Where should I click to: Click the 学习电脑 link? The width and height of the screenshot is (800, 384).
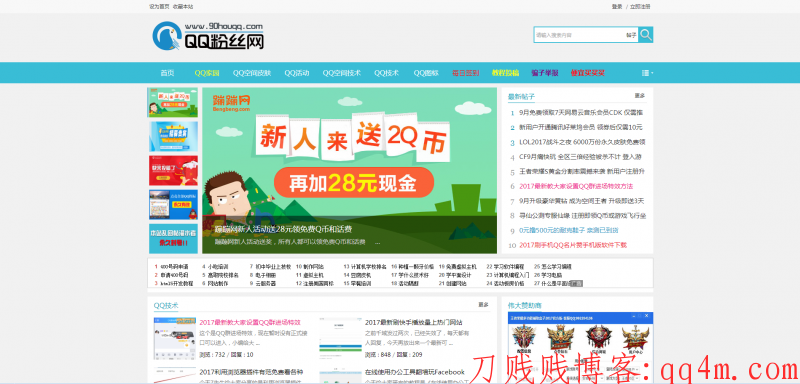552,275
